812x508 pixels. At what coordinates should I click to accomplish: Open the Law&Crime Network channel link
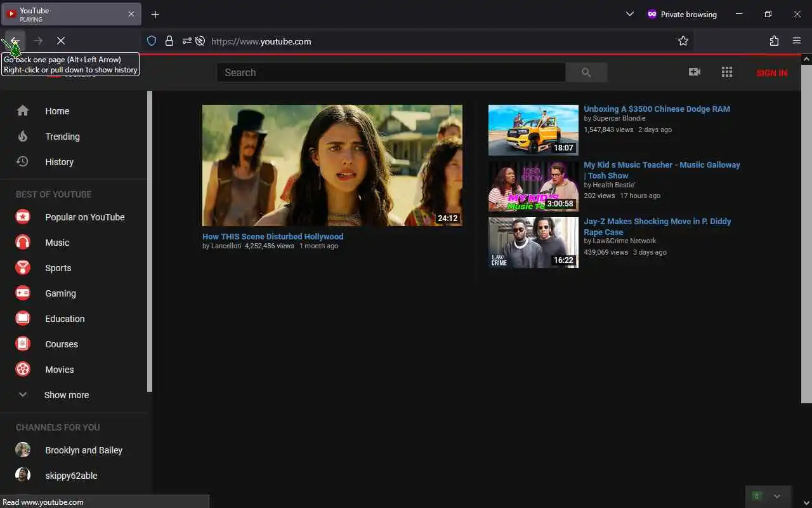[624, 241]
